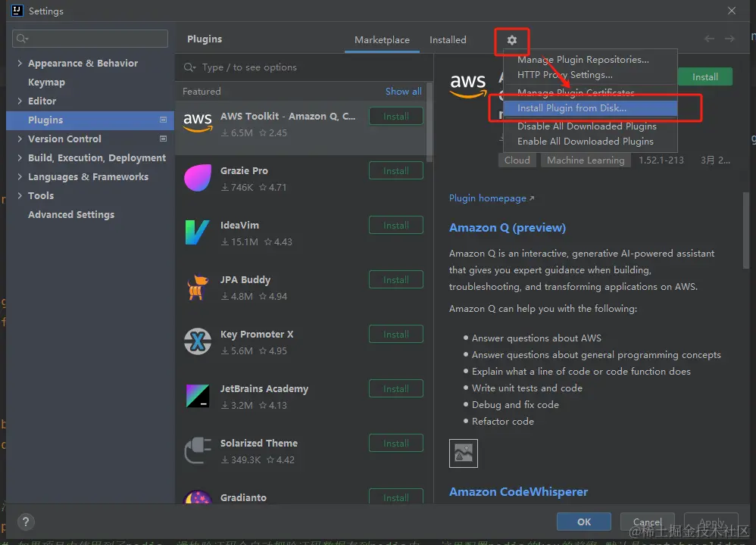
Task: Click the Amazon CodeWhisperer heading
Action: (518, 491)
